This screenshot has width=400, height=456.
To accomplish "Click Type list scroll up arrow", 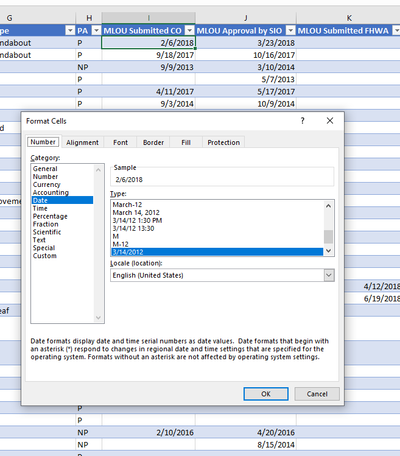I will tap(328, 206).
